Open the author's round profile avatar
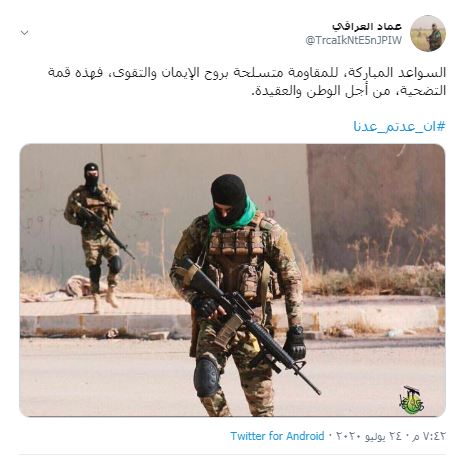 pyautogui.click(x=428, y=33)
